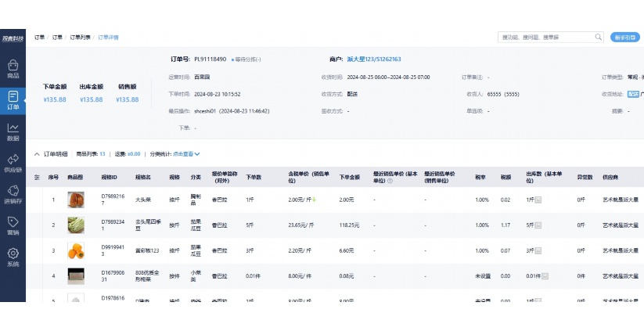Viewport: 644px width, 331px height.
Task: Click the 销售额 ¥135.88 value
Action: point(128,99)
